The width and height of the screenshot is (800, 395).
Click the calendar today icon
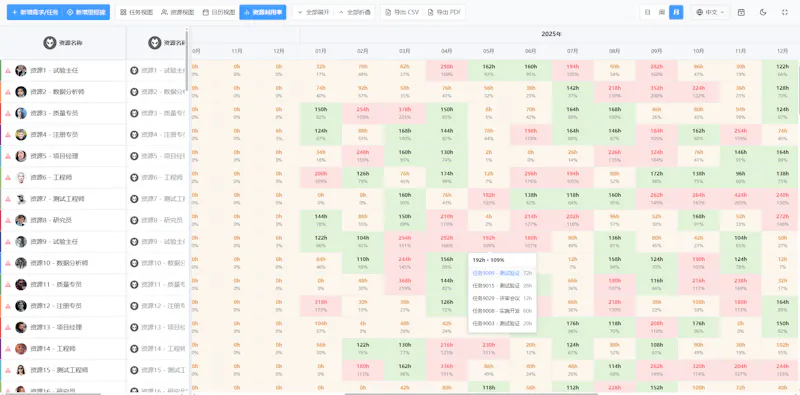pyautogui.click(x=741, y=12)
